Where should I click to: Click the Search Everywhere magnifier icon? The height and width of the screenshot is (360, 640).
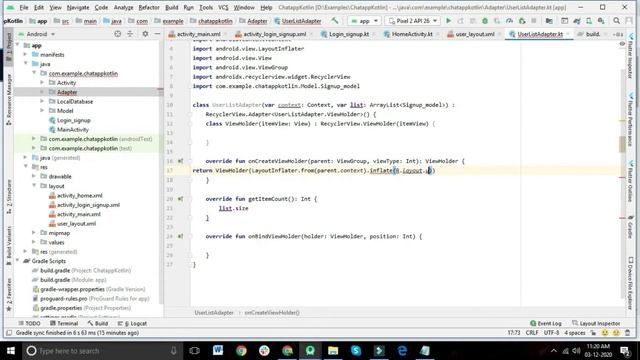(616, 20)
